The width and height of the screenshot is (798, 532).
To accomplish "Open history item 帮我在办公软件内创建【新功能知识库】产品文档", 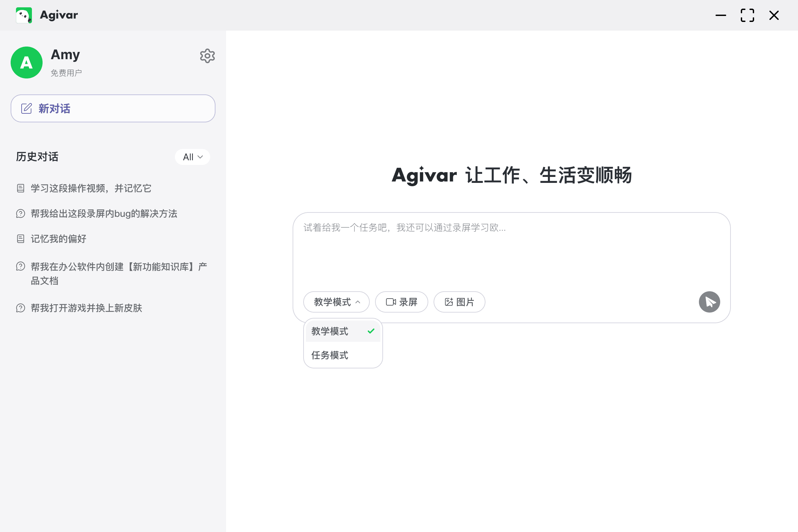I will point(119,274).
